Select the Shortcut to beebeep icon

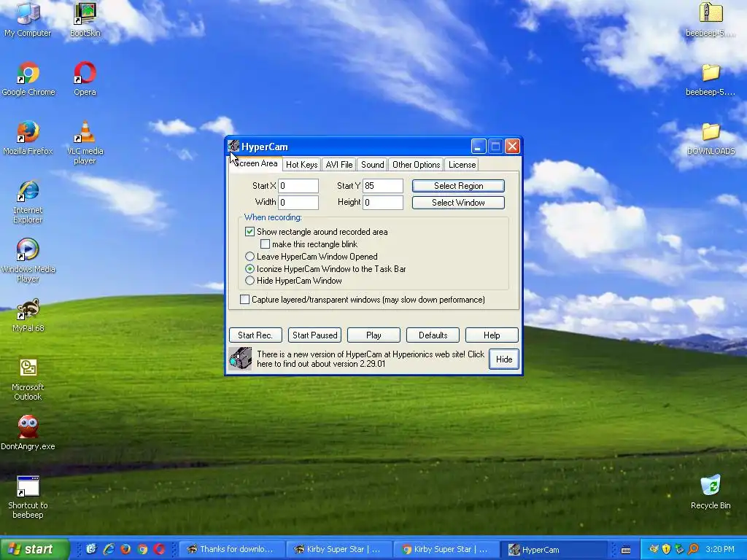[28, 497]
